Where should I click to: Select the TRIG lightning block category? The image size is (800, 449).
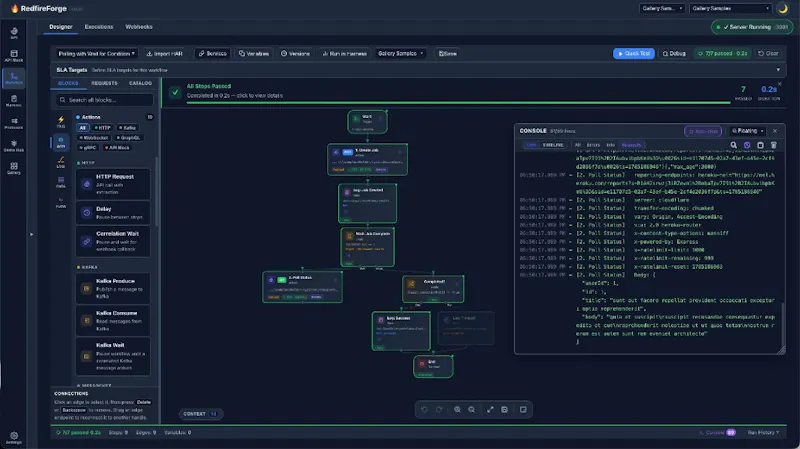61,122
